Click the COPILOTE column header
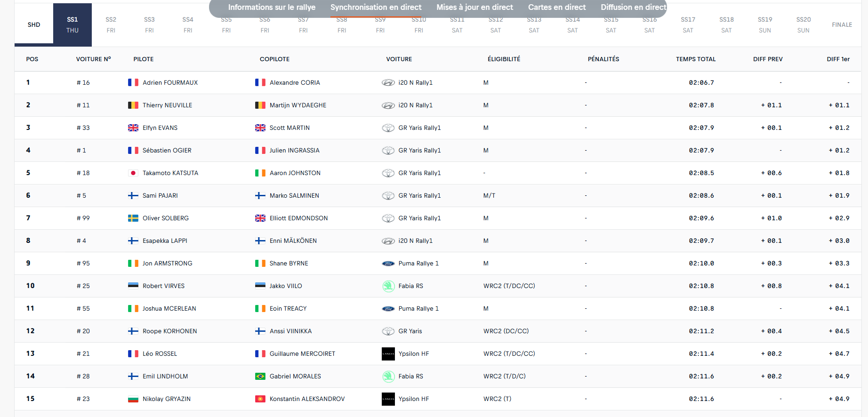This screenshot has width=868, height=417. (275, 59)
